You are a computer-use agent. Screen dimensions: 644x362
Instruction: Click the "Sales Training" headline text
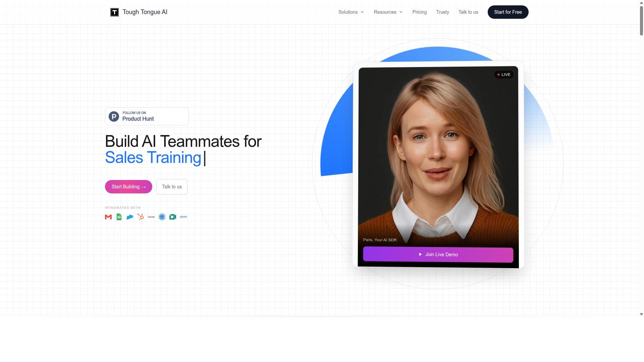coord(153,158)
